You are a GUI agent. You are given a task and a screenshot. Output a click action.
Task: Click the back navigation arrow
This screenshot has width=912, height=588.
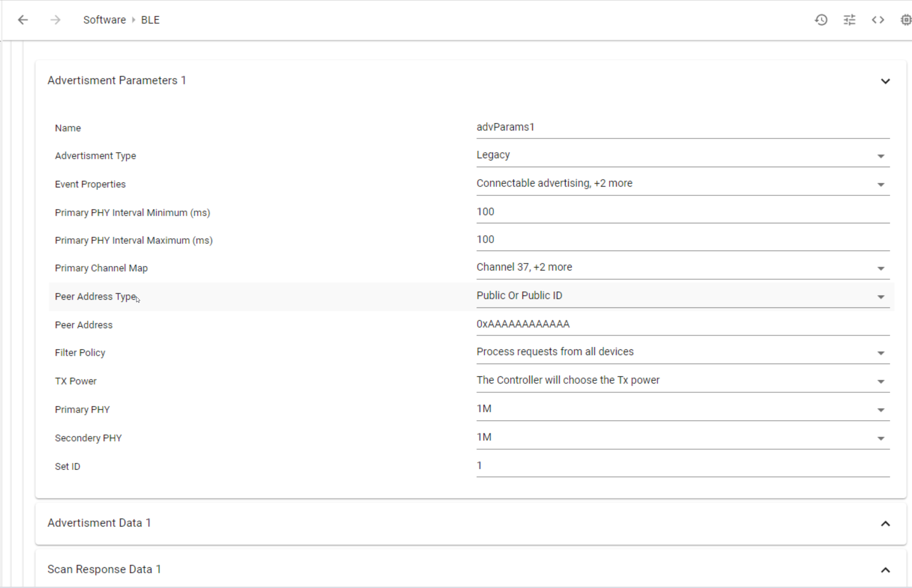pos(23,20)
